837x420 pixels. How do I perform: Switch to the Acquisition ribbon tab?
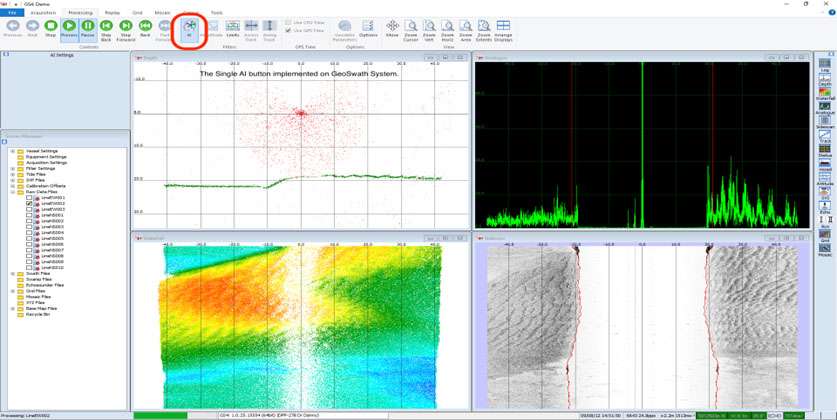click(42, 12)
